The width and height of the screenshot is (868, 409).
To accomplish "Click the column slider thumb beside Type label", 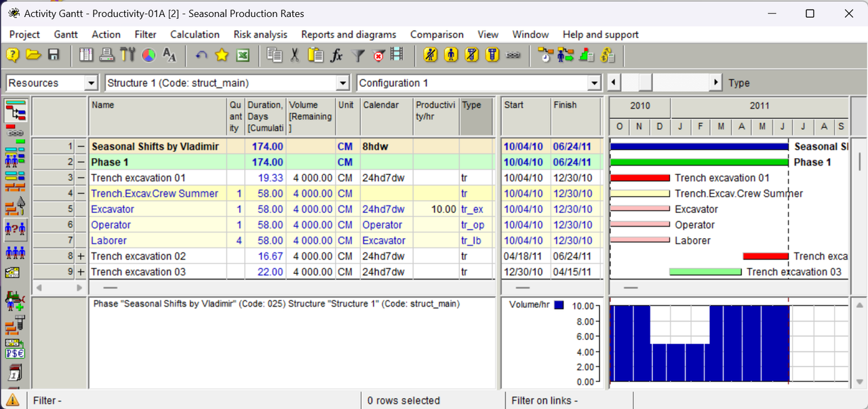I will click(645, 83).
